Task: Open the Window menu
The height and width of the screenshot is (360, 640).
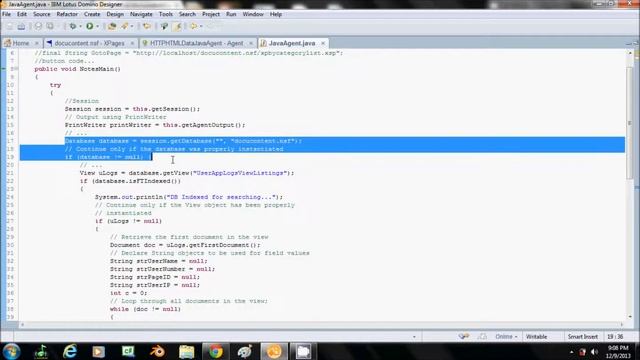Action: click(x=253, y=14)
